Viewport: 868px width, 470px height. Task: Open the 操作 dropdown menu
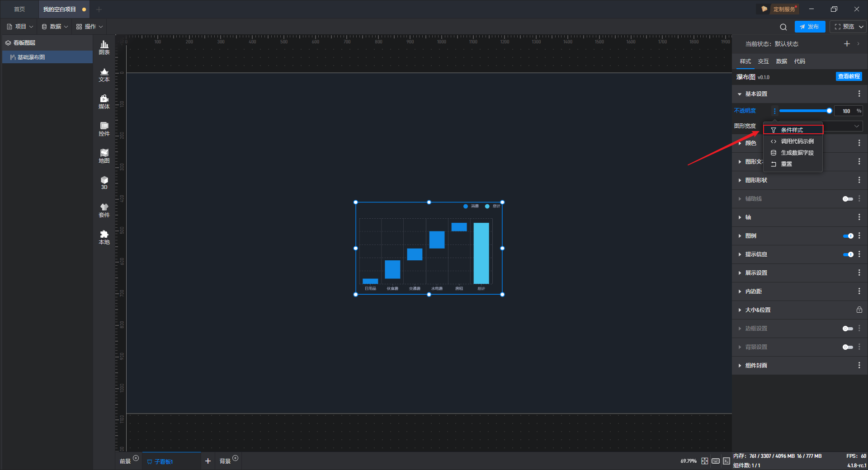click(x=90, y=27)
